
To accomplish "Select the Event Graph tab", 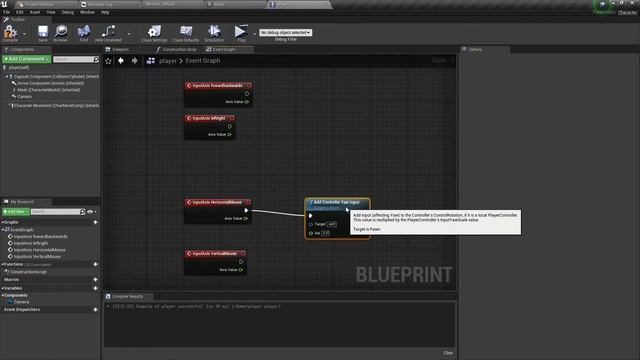I will tap(224, 49).
